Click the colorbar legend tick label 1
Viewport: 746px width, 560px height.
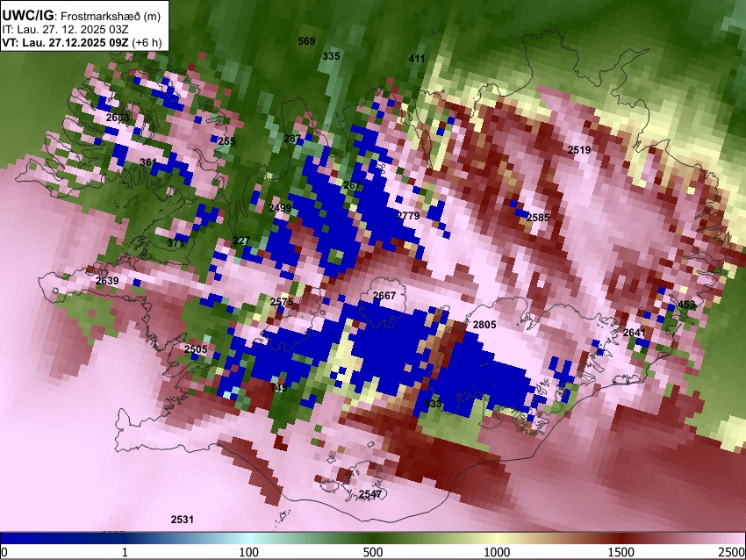point(125,552)
